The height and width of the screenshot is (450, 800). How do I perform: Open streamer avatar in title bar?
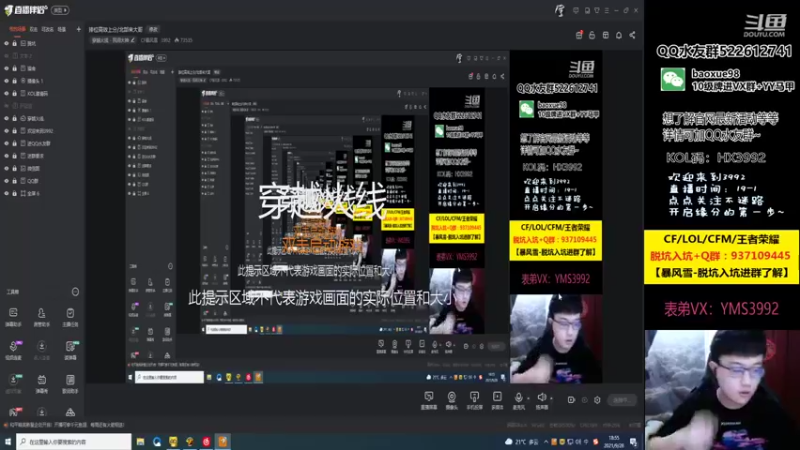coord(560,10)
